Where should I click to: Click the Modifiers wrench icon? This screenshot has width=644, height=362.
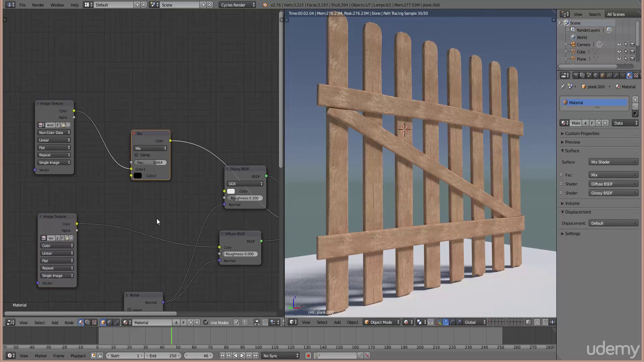pos(616,75)
